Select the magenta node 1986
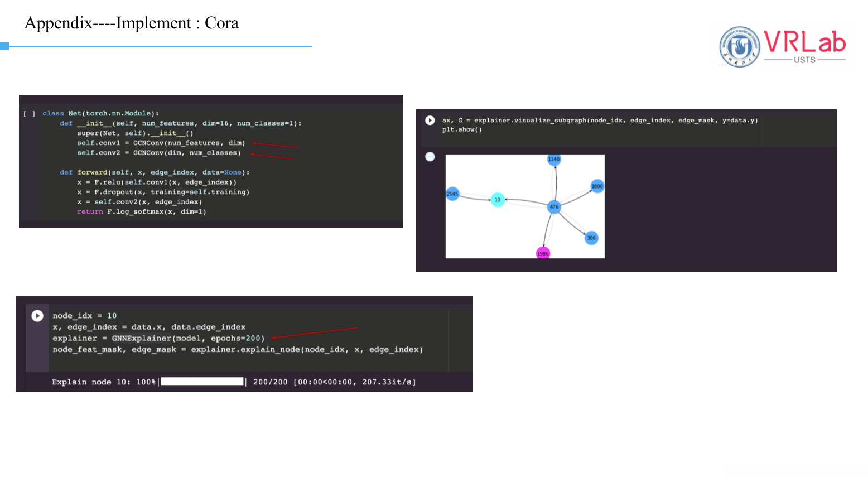The image size is (868, 482). 543,253
